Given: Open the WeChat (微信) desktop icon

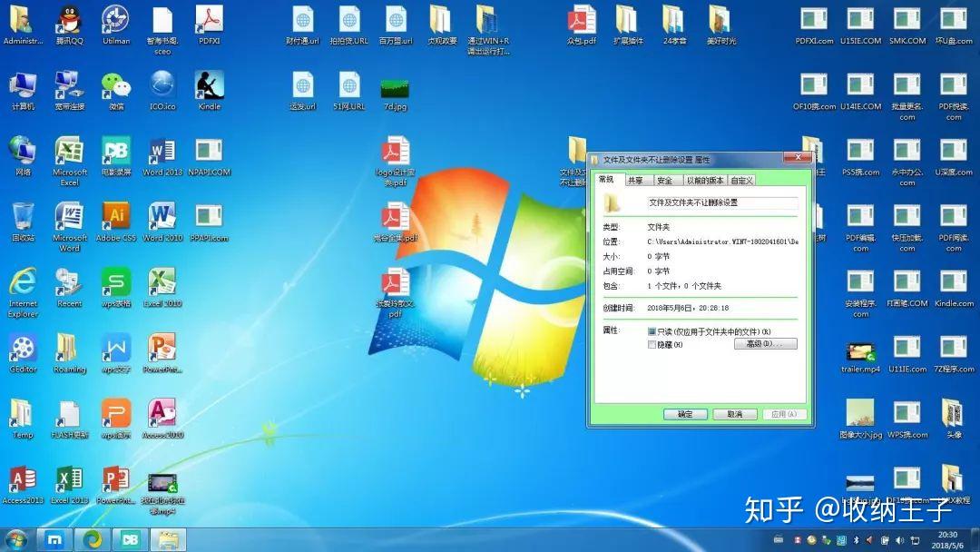Looking at the screenshot, I should click(116, 86).
